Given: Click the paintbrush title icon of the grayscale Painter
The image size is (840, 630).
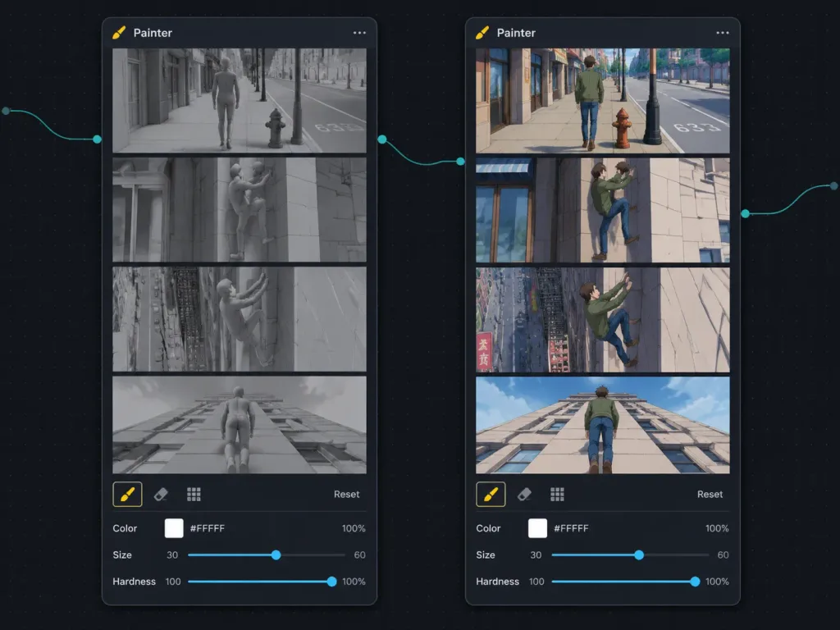Looking at the screenshot, I should tap(119, 33).
